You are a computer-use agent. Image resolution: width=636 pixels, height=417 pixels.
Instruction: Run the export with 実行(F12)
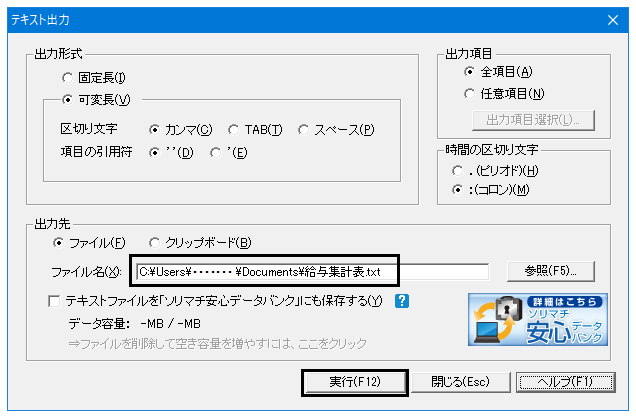(355, 382)
